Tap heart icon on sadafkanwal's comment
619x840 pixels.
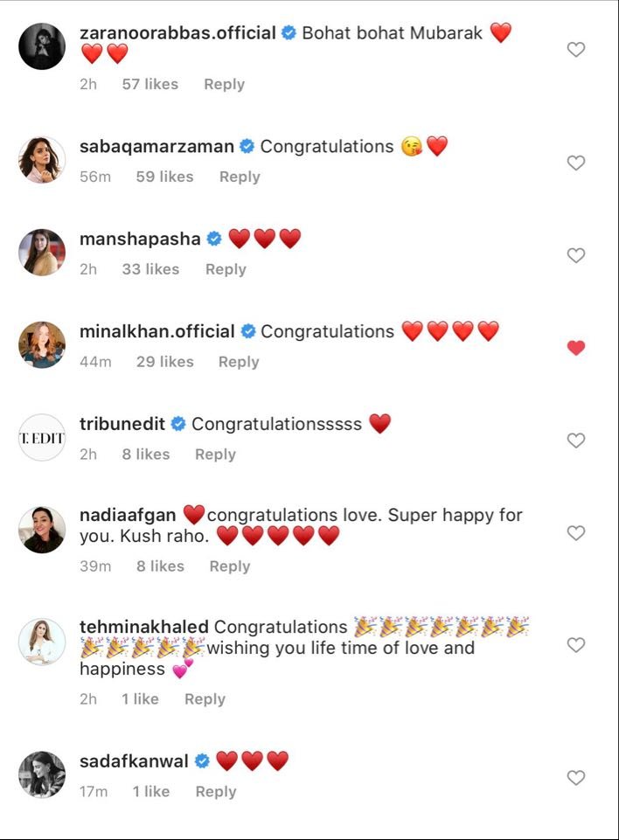pyautogui.click(x=575, y=778)
